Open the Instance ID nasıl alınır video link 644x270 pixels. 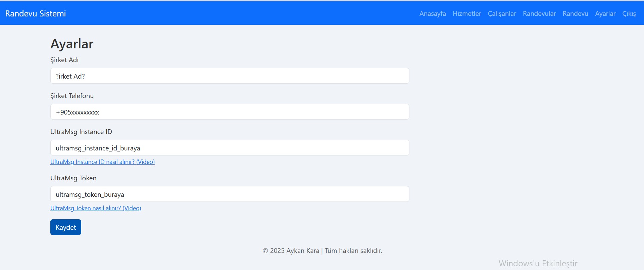(x=102, y=162)
